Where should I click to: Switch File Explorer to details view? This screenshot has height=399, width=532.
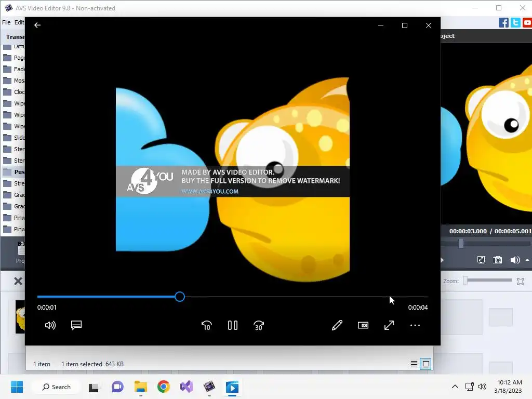click(x=414, y=364)
